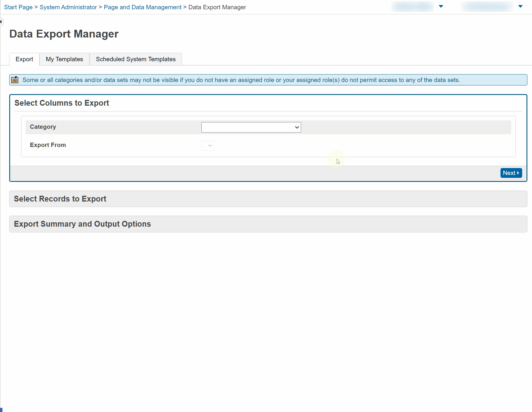The width and height of the screenshot is (532, 412).
Task: Expand the Export Summary and Output Options section
Action: pyautogui.click(x=82, y=224)
